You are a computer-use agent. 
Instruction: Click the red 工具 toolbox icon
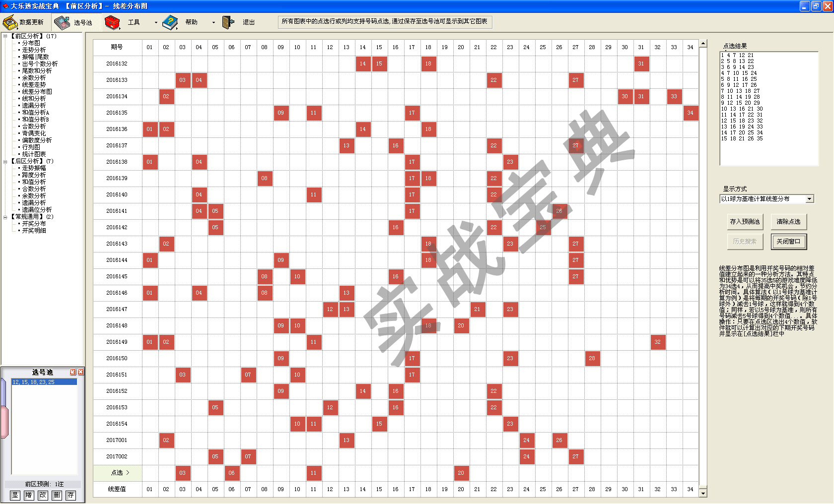click(113, 22)
